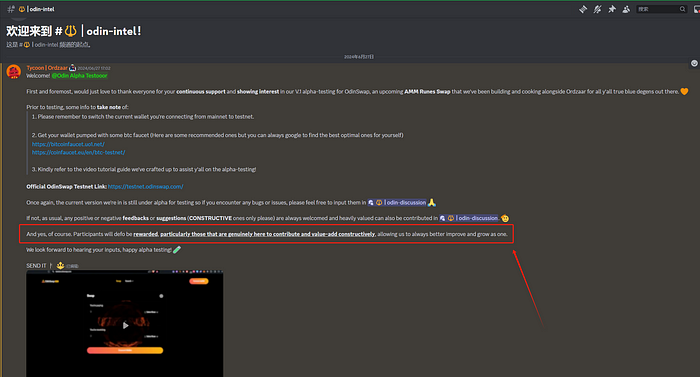
Task: Click the bold 'AMM Runes Swap' text
Action: (427, 92)
